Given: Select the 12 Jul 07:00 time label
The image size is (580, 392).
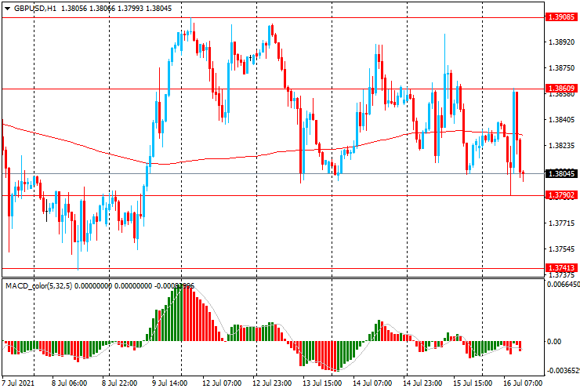Looking at the screenshot, I should pos(222,385).
